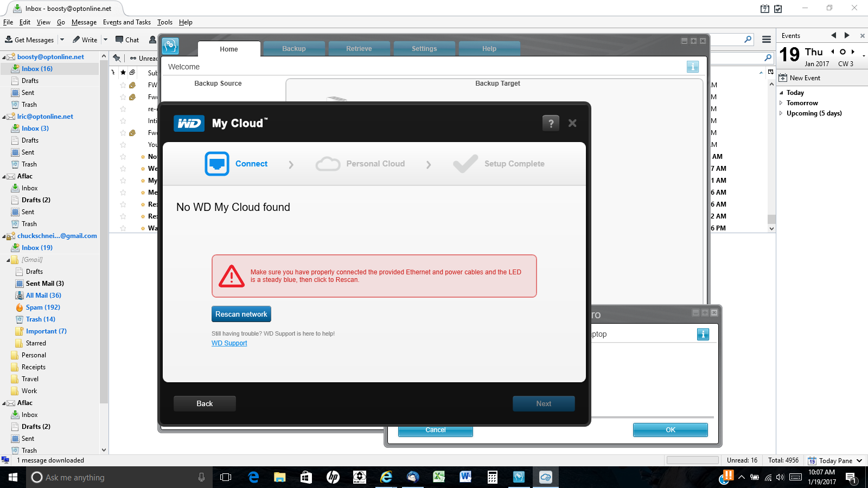This screenshot has height=488, width=868.
Task: Toggle the star on the 'You' message
Action: [123, 145]
